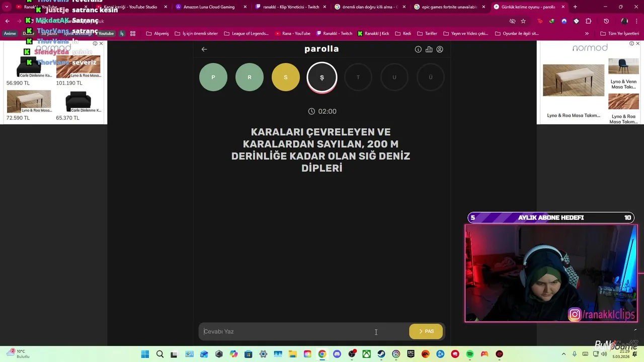Open the Ranakkl | Kick bookmark
This screenshot has height=362, width=644.
point(373,34)
